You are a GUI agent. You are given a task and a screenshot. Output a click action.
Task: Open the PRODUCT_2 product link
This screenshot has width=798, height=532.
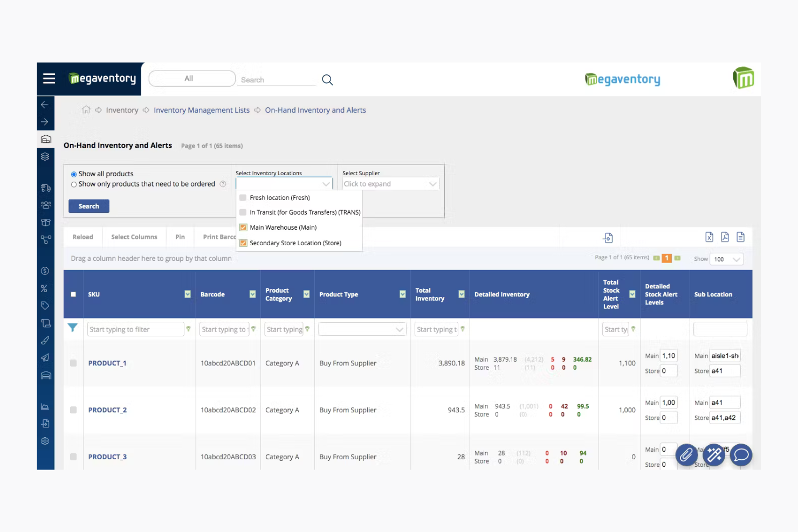point(107,410)
